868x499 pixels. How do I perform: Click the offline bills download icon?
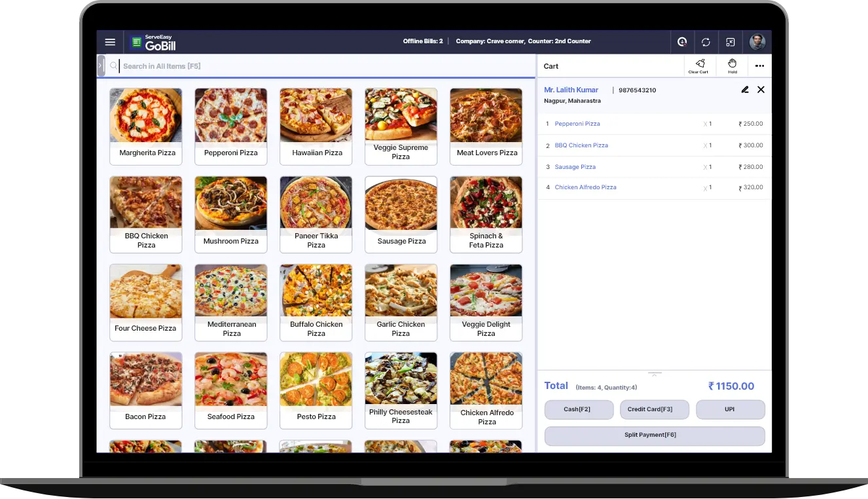pos(682,42)
